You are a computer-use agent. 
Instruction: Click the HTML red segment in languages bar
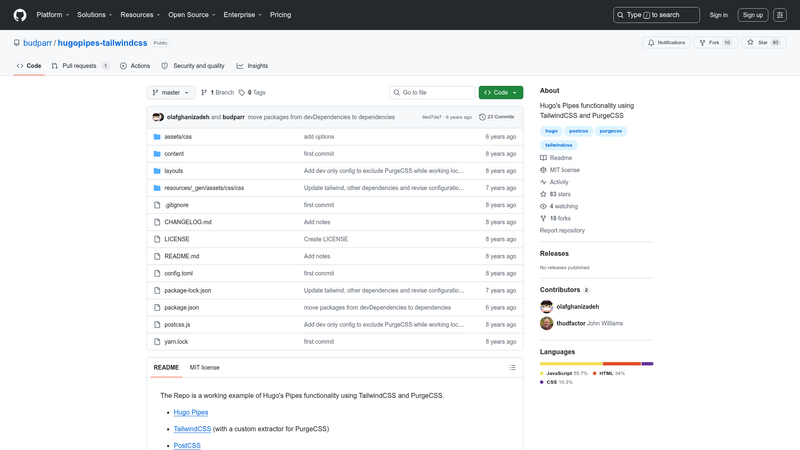pos(622,364)
